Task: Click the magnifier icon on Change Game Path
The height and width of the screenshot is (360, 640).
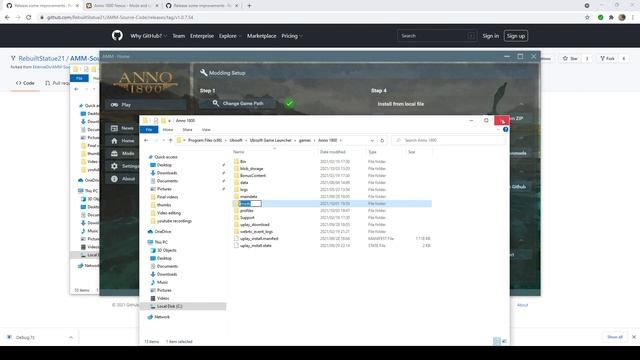Action: coord(216,103)
